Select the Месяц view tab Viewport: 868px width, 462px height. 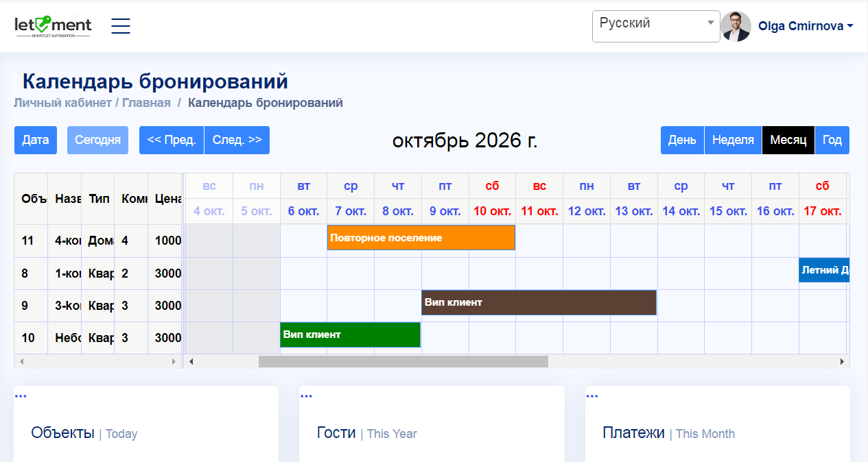click(788, 140)
